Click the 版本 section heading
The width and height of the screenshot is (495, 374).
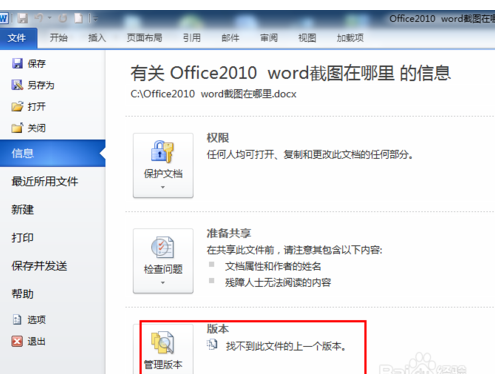218,329
